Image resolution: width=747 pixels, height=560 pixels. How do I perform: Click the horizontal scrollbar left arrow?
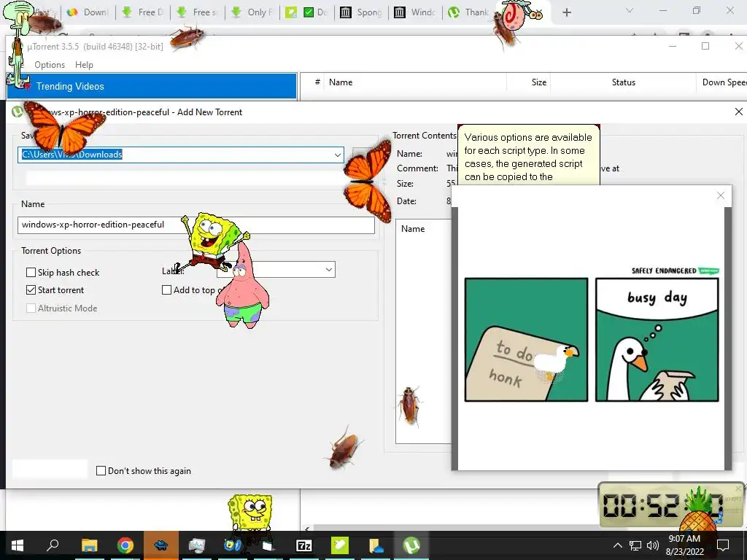tap(307, 528)
